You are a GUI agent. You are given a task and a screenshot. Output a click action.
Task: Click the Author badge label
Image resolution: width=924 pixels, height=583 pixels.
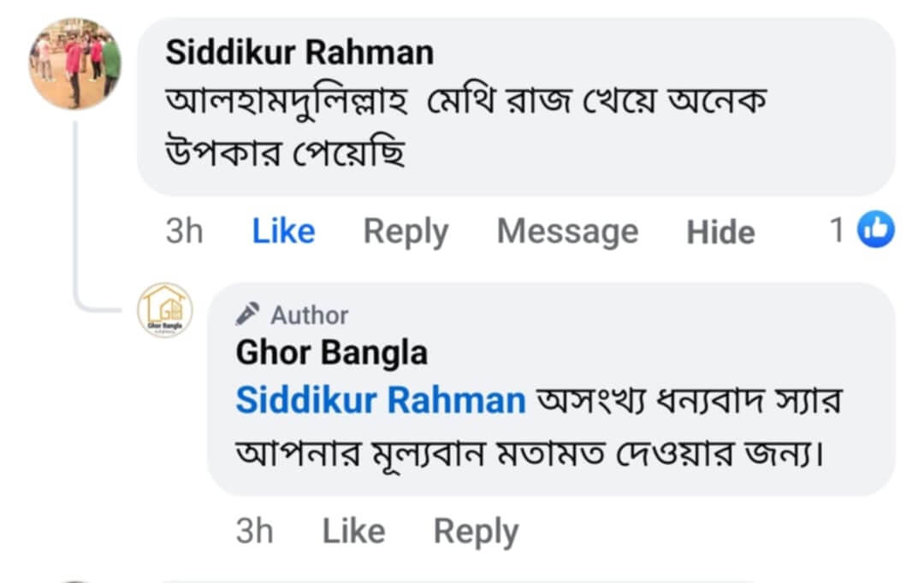point(309,315)
